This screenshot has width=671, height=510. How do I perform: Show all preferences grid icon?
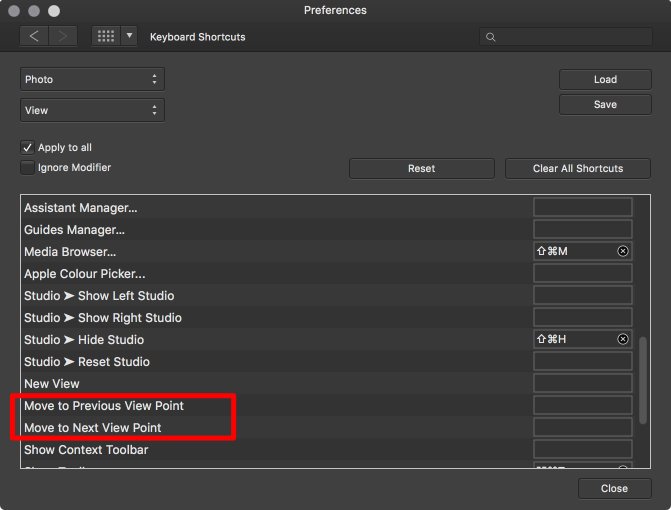(105, 37)
